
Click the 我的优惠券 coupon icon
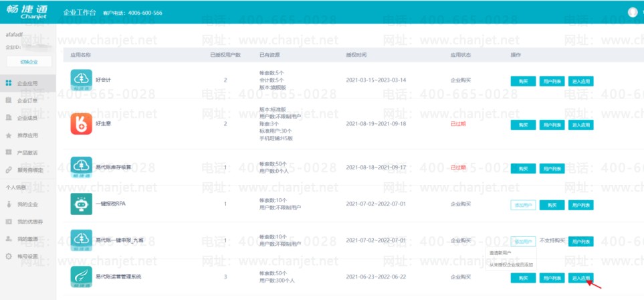(9, 222)
